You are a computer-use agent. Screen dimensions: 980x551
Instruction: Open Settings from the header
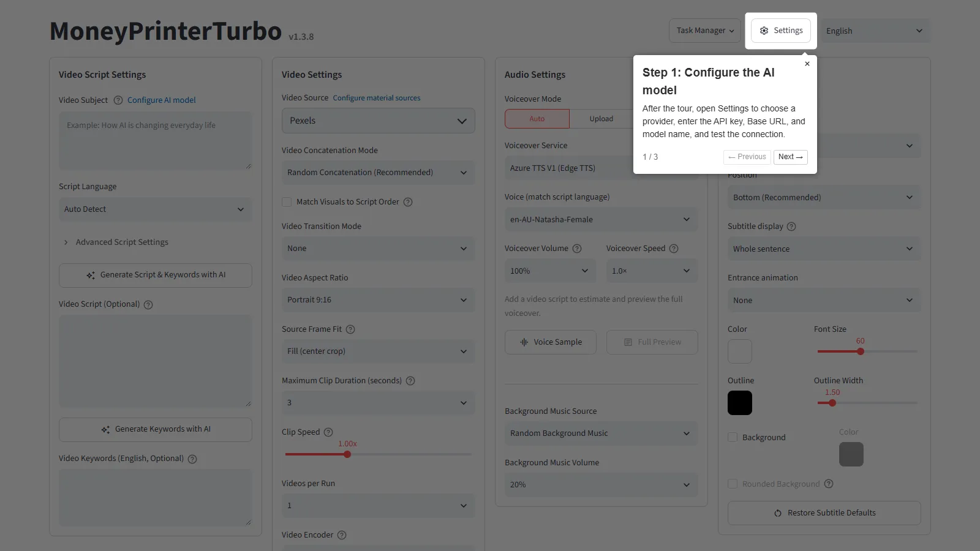[781, 31]
